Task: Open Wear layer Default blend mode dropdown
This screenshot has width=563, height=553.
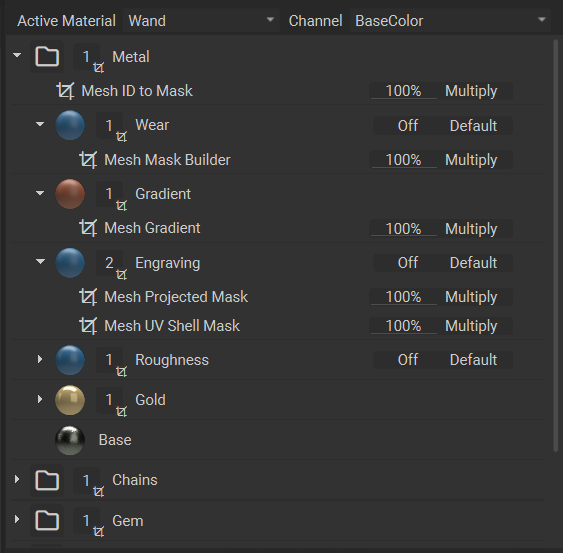Action: tap(473, 126)
